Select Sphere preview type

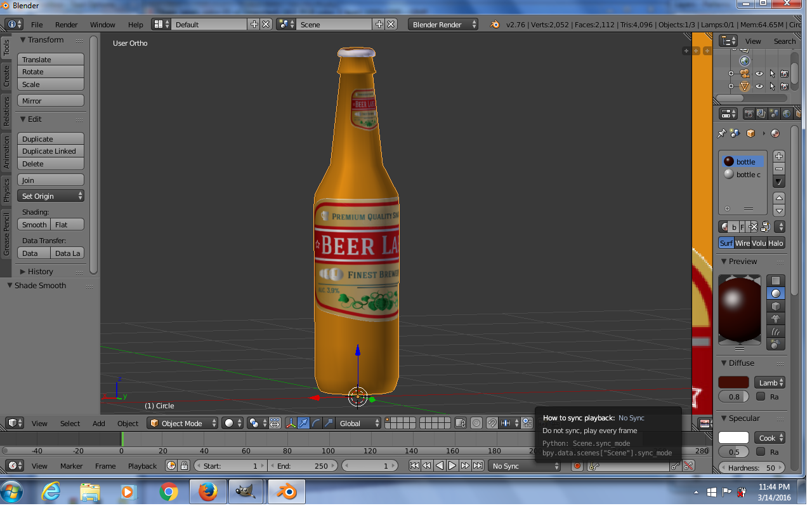click(776, 293)
